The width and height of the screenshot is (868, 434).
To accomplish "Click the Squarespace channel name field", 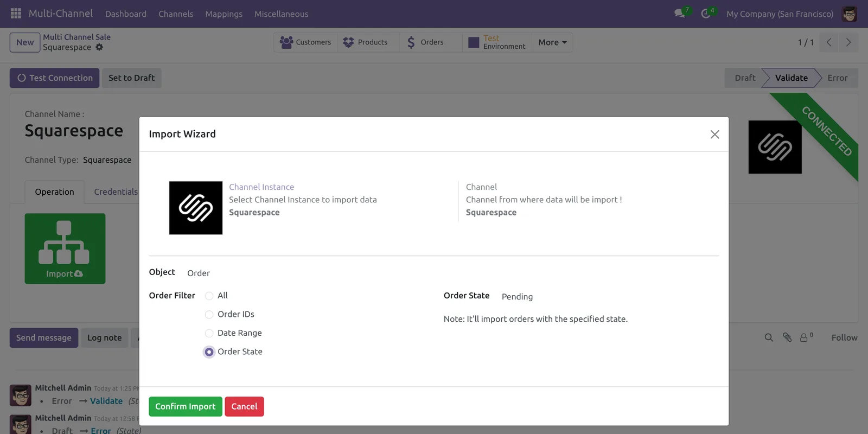I will pos(74,131).
